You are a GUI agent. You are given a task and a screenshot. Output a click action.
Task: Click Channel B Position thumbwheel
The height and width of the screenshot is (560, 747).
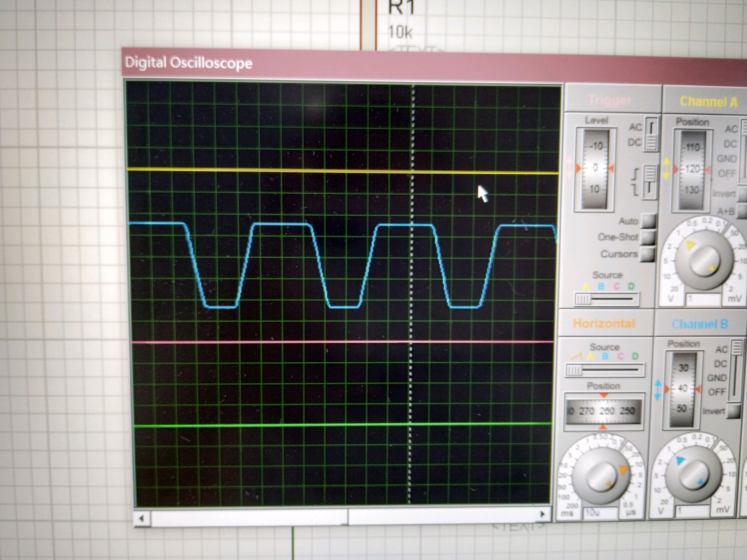pyautogui.click(x=683, y=390)
